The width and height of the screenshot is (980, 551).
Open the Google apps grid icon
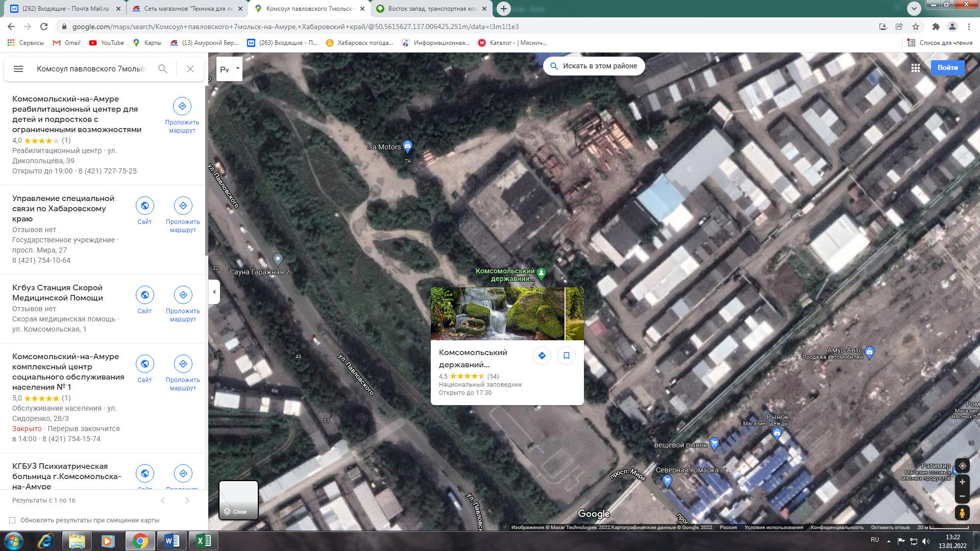click(916, 67)
